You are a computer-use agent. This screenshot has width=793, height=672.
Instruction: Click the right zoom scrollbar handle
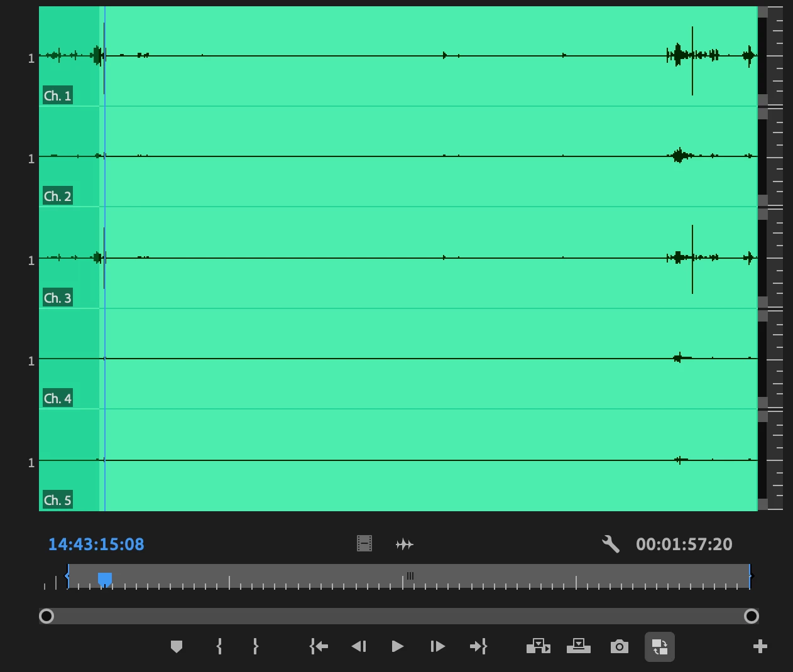tap(752, 616)
